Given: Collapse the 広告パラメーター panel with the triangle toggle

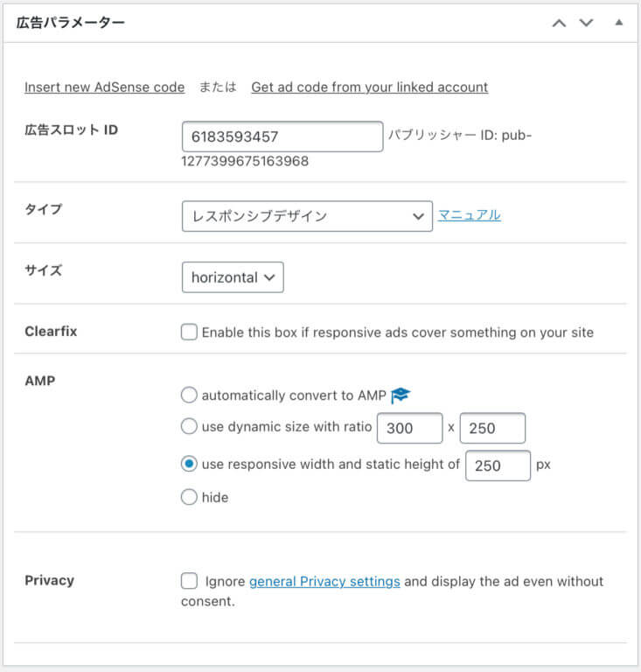Looking at the screenshot, I should click(619, 22).
